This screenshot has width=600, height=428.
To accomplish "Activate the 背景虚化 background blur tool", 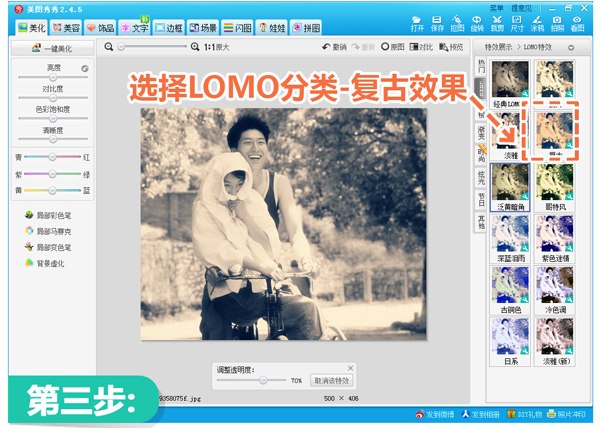I will tap(47, 263).
